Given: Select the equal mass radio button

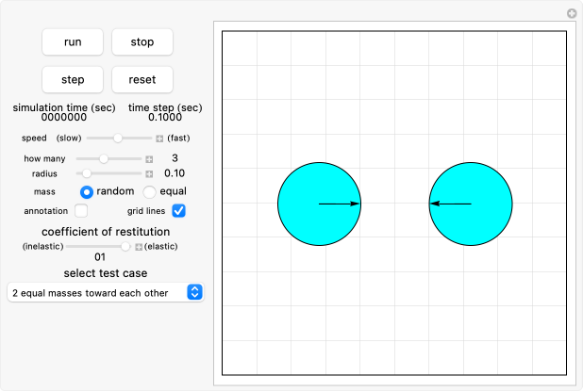Looking at the screenshot, I should 149,192.
